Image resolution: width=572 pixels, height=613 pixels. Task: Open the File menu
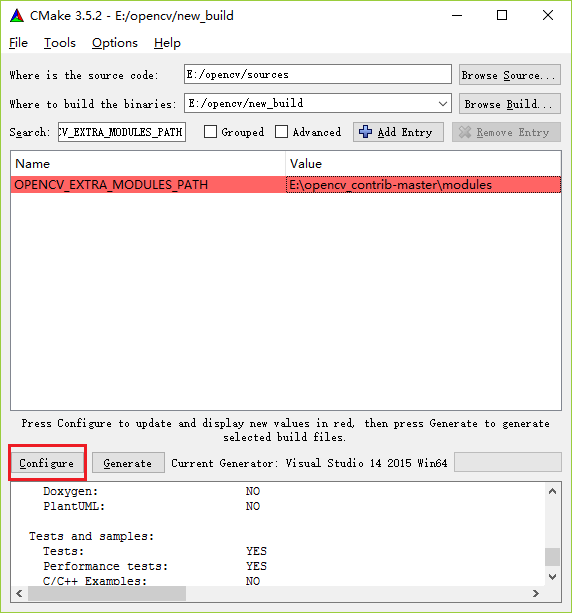point(18,43)
